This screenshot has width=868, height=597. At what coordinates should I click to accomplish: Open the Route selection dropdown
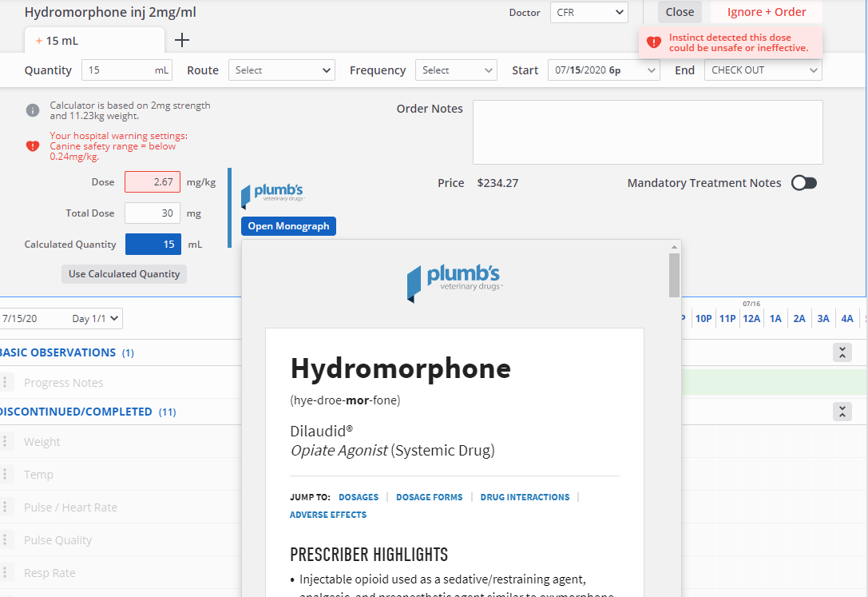coord(281,70)
